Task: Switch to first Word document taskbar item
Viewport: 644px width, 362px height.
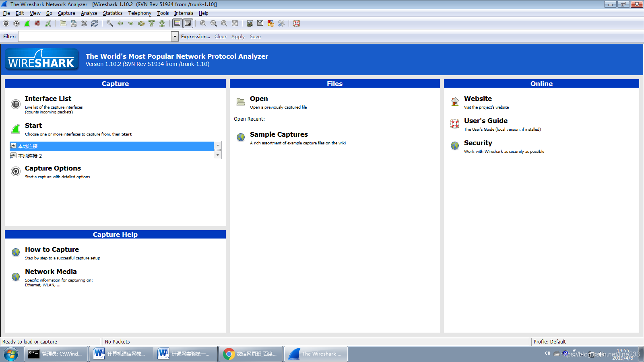Action: pyautogui.click(x=121, y=354)
